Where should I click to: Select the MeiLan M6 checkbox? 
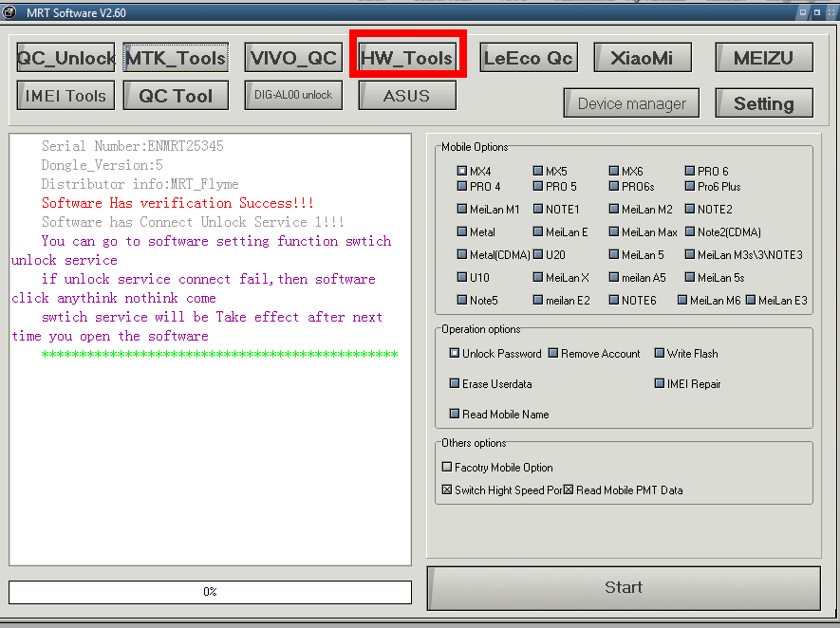[x=682, y=300]
